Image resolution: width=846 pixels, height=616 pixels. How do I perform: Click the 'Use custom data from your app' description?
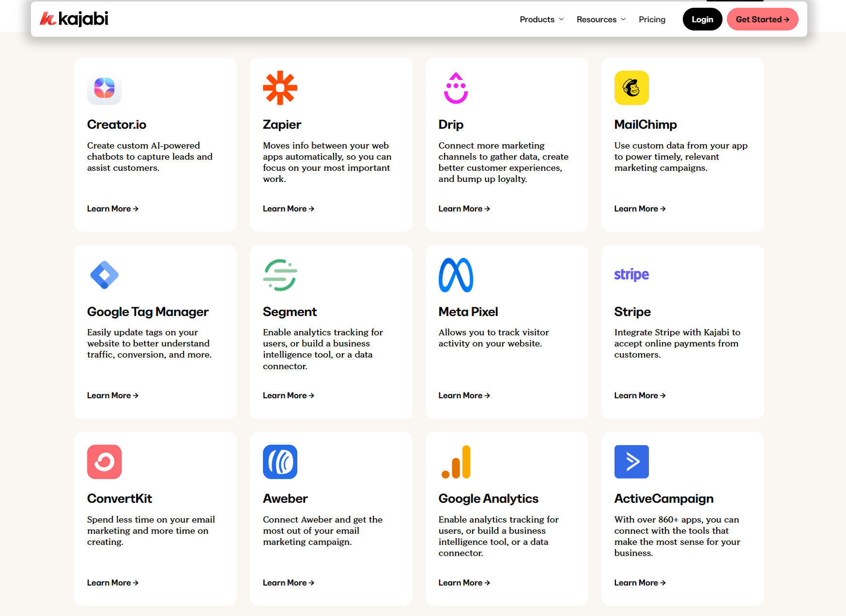pyautogui.click(x=681, y=156)
